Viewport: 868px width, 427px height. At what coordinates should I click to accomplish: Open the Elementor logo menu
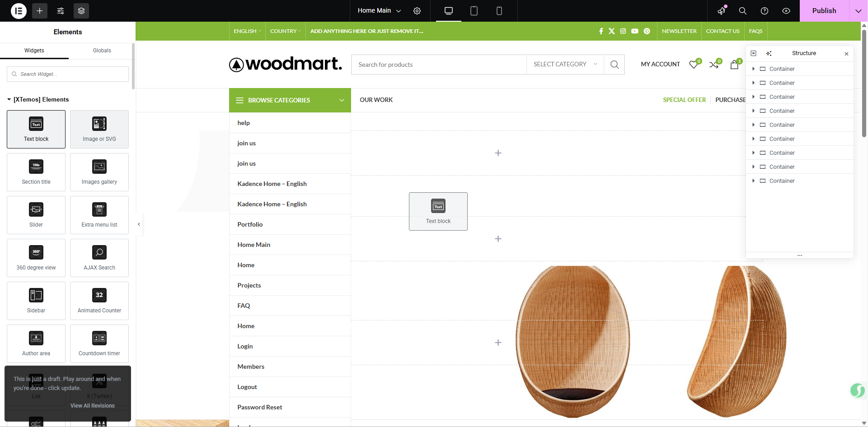[19, 11]
